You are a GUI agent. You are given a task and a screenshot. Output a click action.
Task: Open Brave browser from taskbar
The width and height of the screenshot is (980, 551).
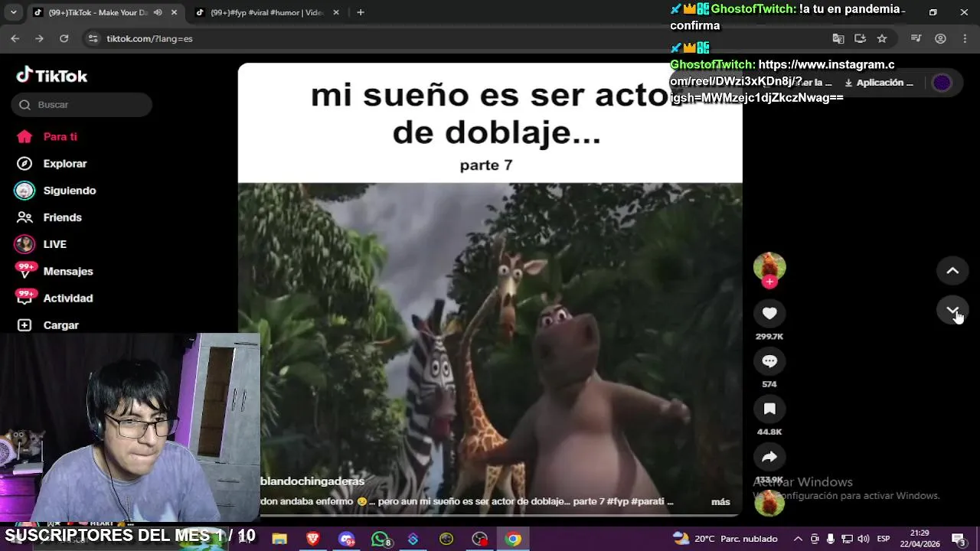(312, 539)
